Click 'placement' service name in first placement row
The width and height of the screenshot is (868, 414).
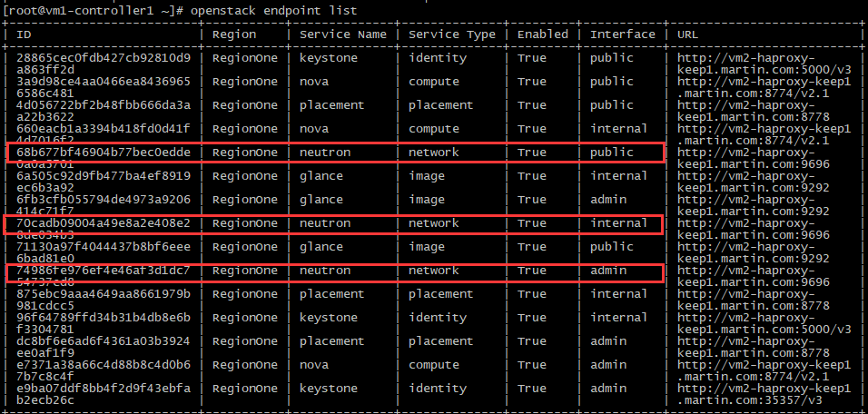332,105
